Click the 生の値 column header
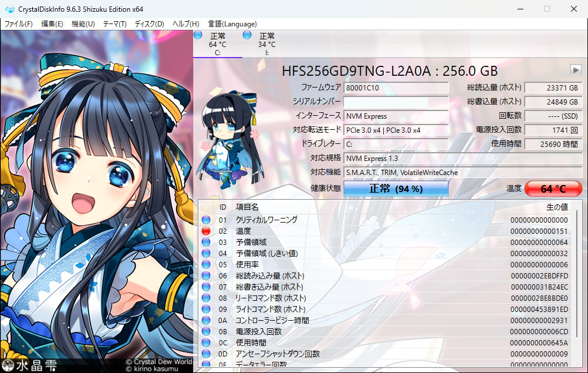Viewport: 588px width, 373px height. coord(557,207)
